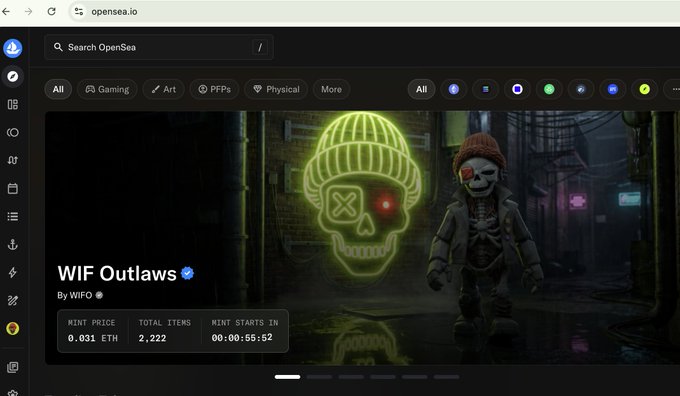The width and height of the screenshot is (680, 396).
Task: Select the All chains filter
Action: (x=422, y=89)
